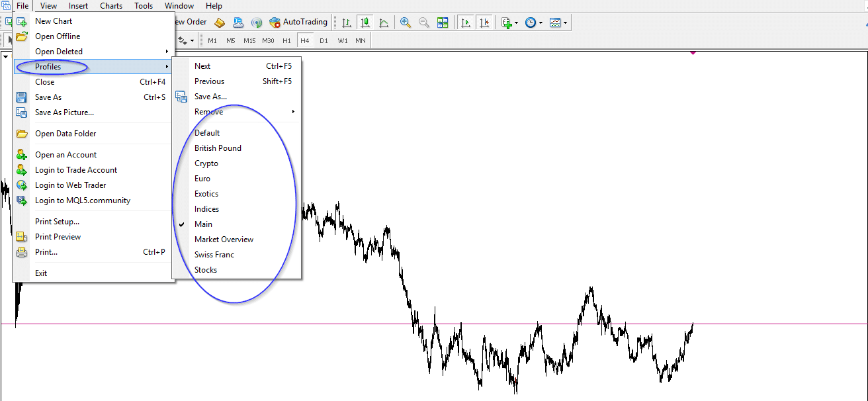Tile chart windows icon
Viewport: 868px width, 401px height.
point(443,22)
